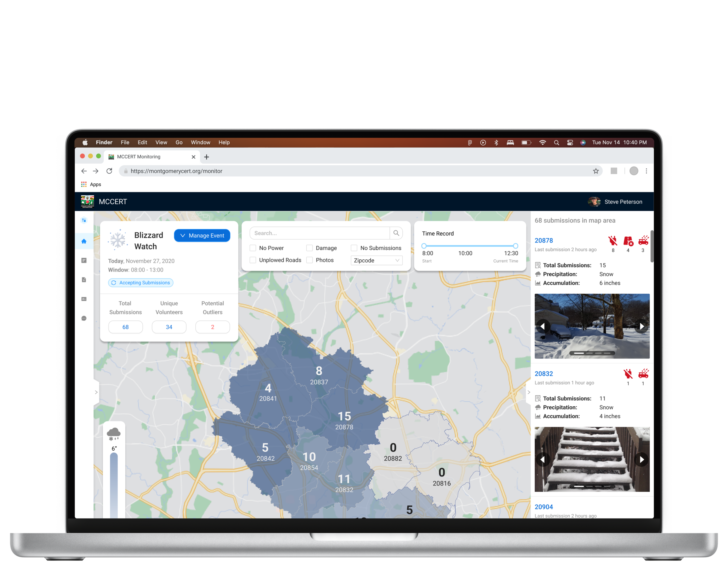Click the browser reload icon

tap(109, 171)
